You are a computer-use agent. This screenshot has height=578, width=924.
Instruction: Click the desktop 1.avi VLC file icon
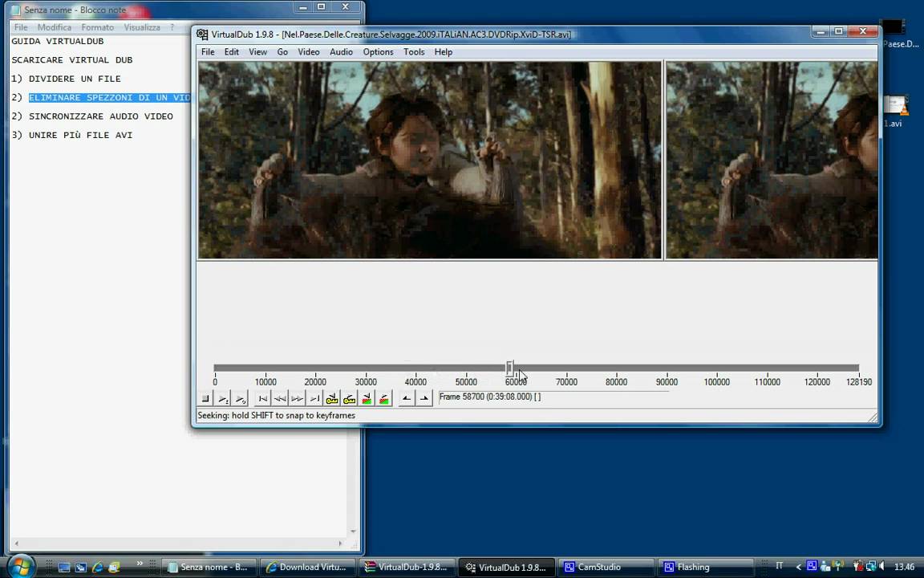click(x=895, y=111)
